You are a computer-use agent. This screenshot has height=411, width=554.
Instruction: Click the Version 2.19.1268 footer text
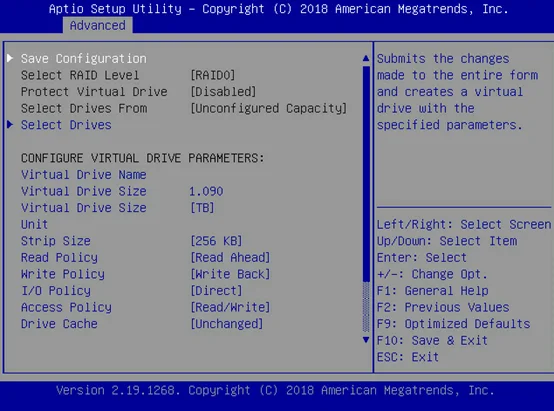point(275,391)
